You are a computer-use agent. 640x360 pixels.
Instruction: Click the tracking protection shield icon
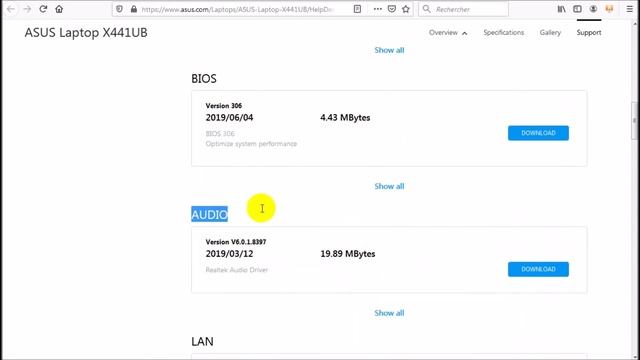coord(119,9)
